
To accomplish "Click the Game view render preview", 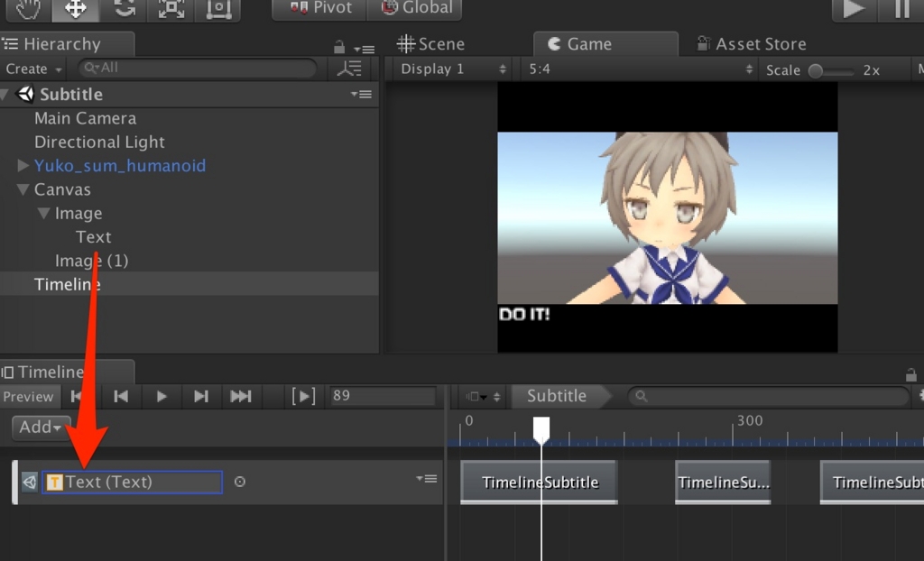I will point(667,217).
